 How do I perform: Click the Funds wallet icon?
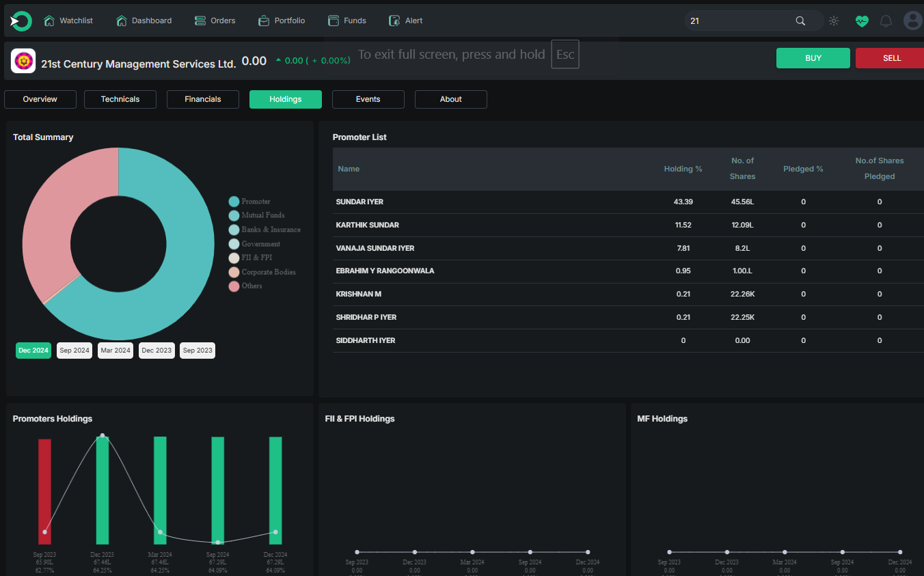pyautogui.click(x=334, y=21)
